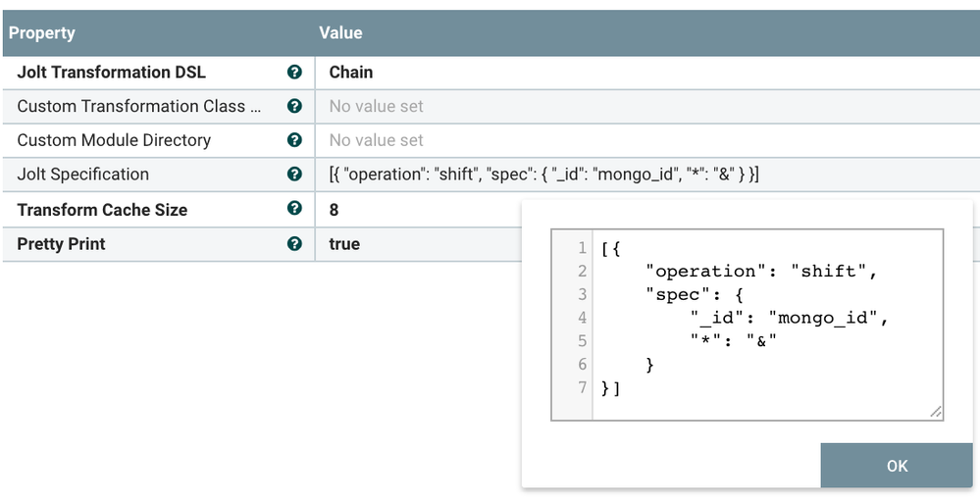
Task: Click the Value column header
Action: coord(340,33)
